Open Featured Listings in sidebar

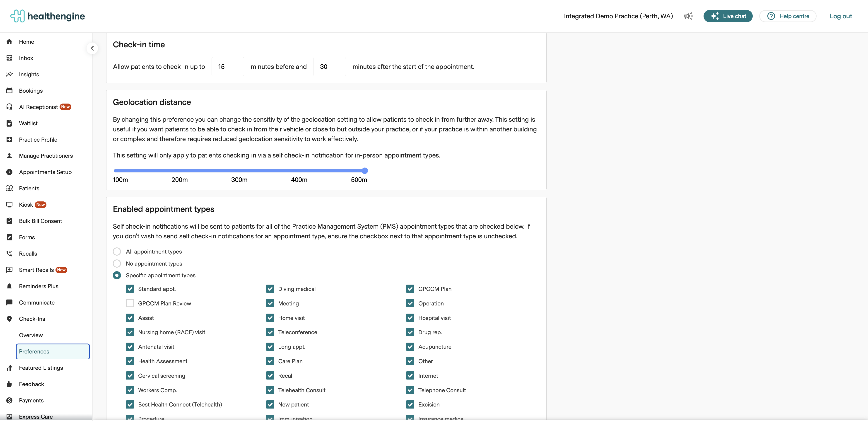[x=41, y=368]
